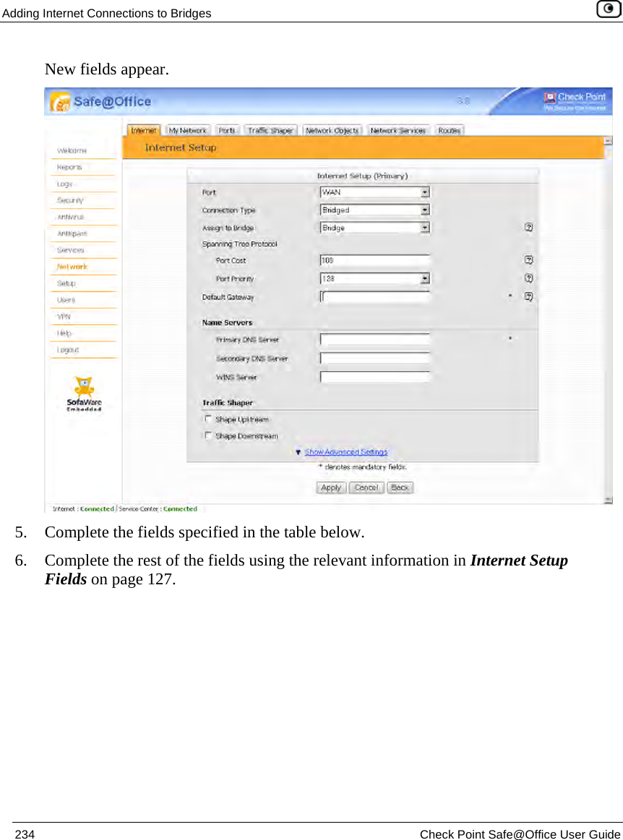Open VPN in the sidebar menu
The image size is (623, 840).
click(64, 316)
